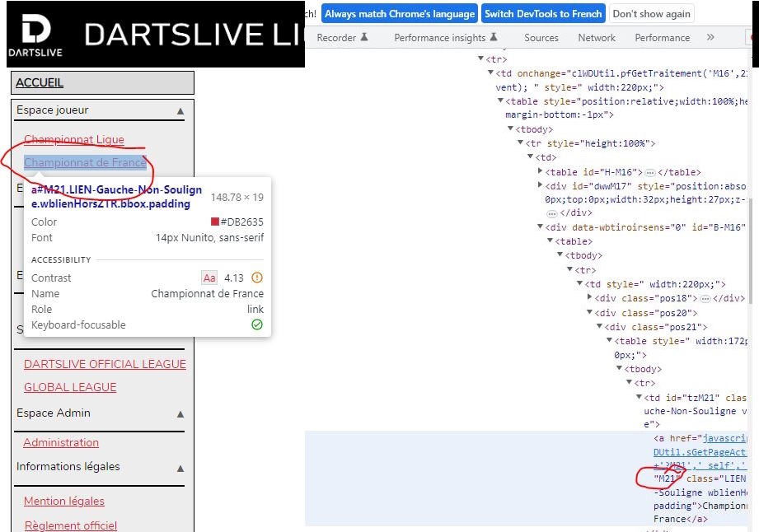Open the Mention légales link
Viewport: 759px width, 532px height.
click(x=64, y=501)
